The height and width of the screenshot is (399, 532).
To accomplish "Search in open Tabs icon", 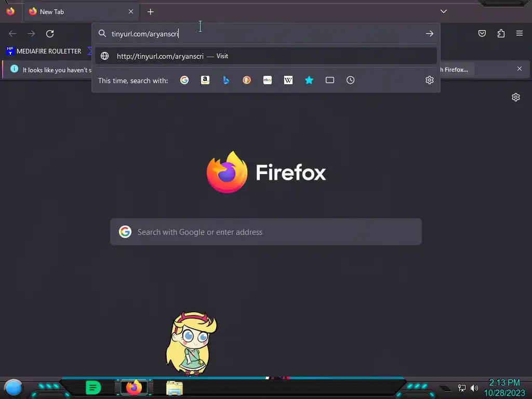I will [330, 80].
